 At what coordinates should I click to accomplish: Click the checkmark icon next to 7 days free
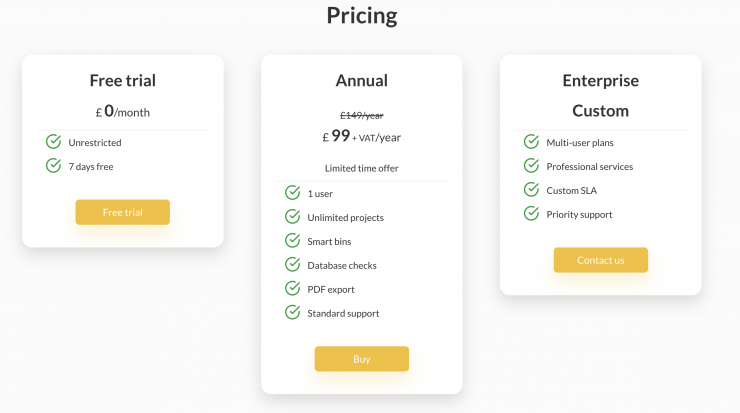tap(54, 166)
